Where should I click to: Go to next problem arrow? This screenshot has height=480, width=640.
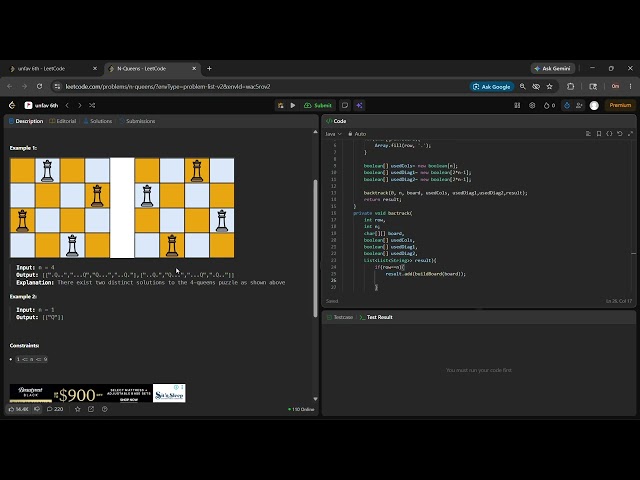tap(80, 105)
